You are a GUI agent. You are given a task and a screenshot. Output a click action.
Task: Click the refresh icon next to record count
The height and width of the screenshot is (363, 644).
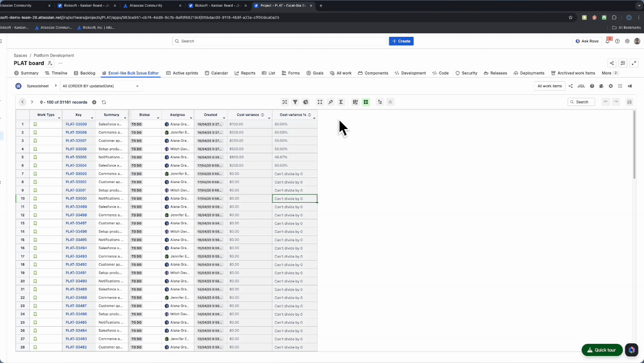coord(104,102)
